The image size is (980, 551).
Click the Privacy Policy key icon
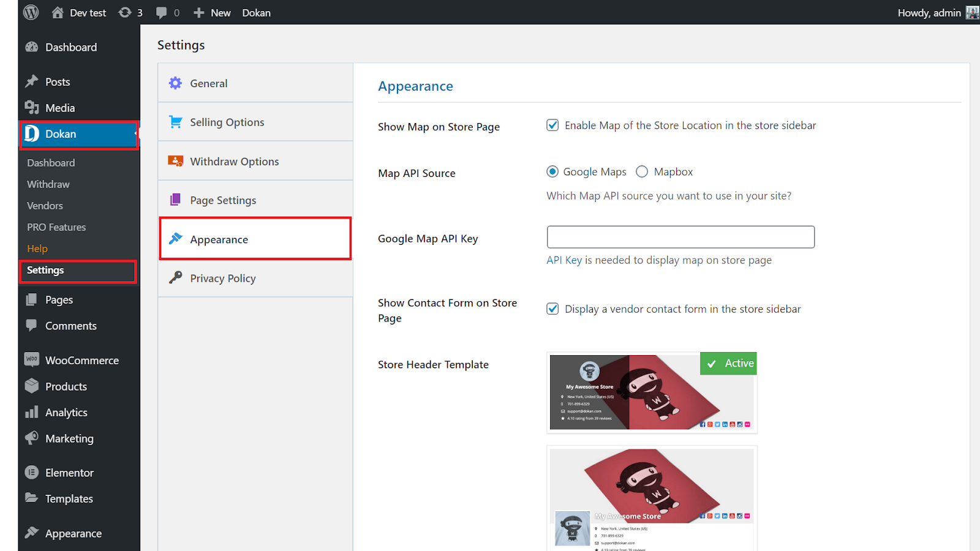176,277
